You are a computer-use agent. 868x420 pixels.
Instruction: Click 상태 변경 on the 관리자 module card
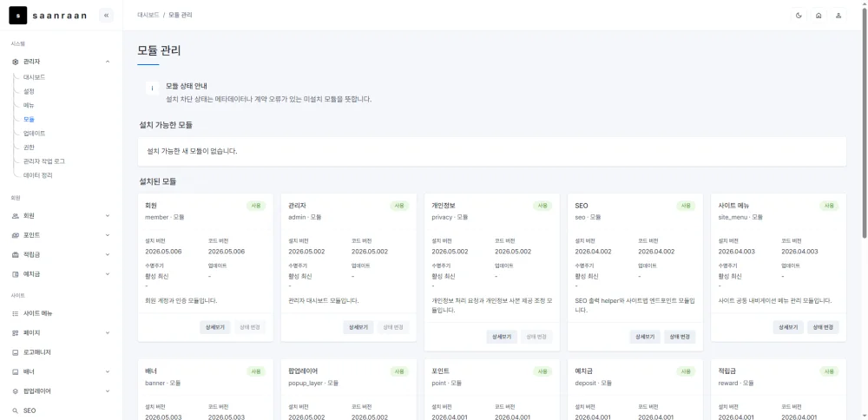click(393, 327)
